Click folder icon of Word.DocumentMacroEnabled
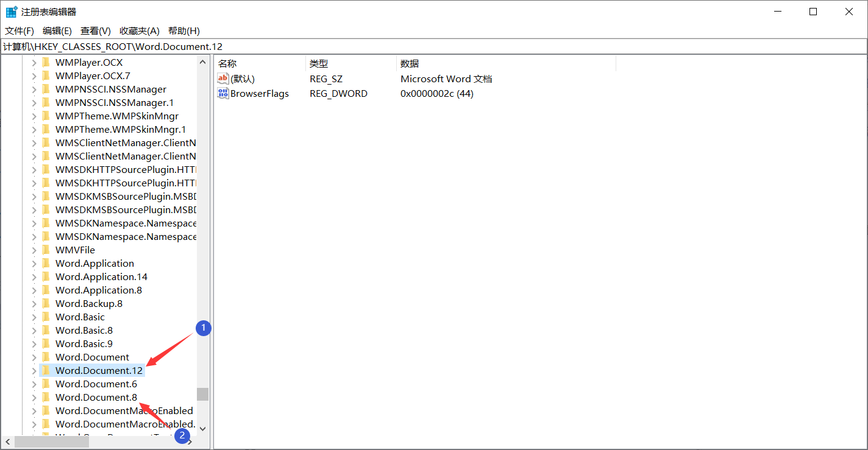Image resolution: width=868 pixels, height=450 pixels. pos(46,410)
